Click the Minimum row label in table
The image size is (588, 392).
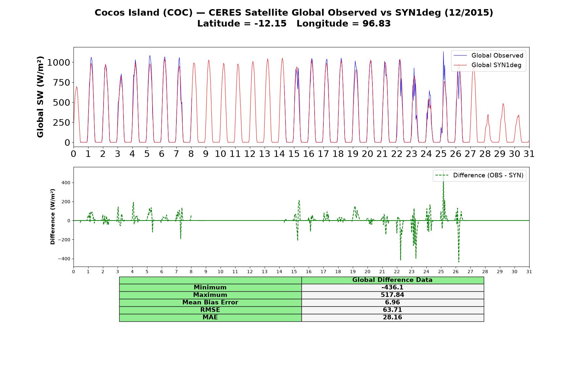(x=210, y=287)
